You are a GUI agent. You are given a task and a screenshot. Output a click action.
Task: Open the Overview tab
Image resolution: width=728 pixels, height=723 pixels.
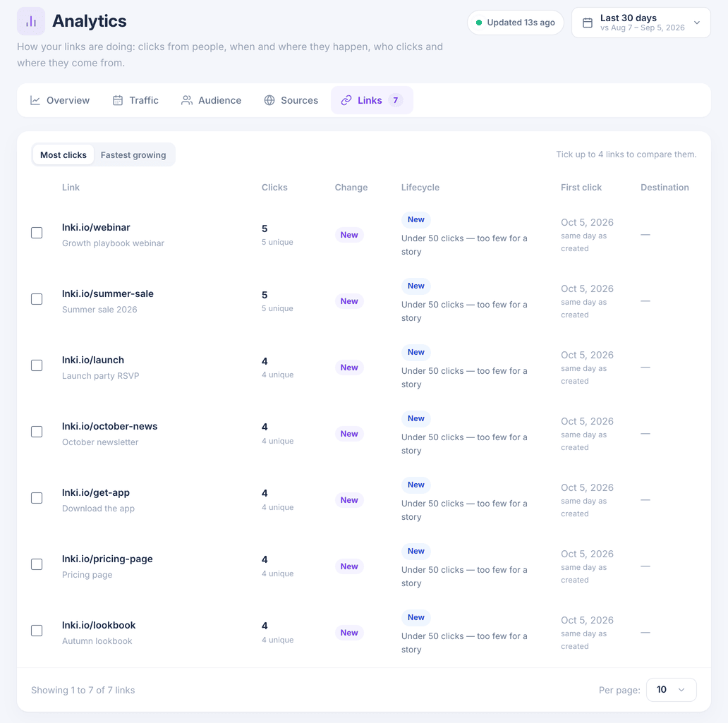click(60, 100)
